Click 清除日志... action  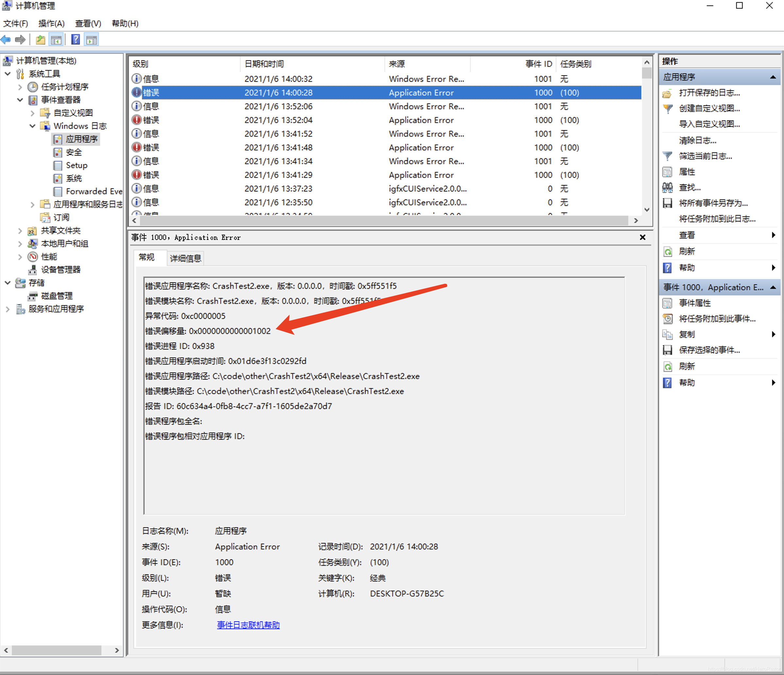point(697,141)
